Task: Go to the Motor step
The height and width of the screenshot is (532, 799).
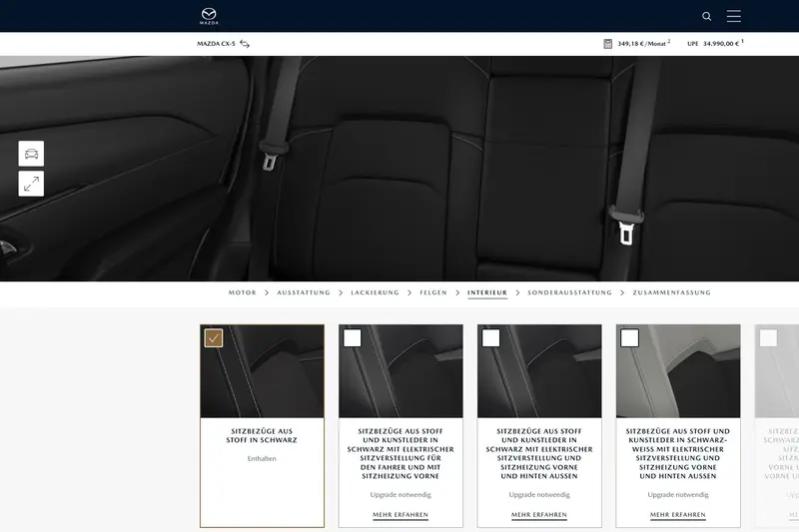Action: pos(242,293)
